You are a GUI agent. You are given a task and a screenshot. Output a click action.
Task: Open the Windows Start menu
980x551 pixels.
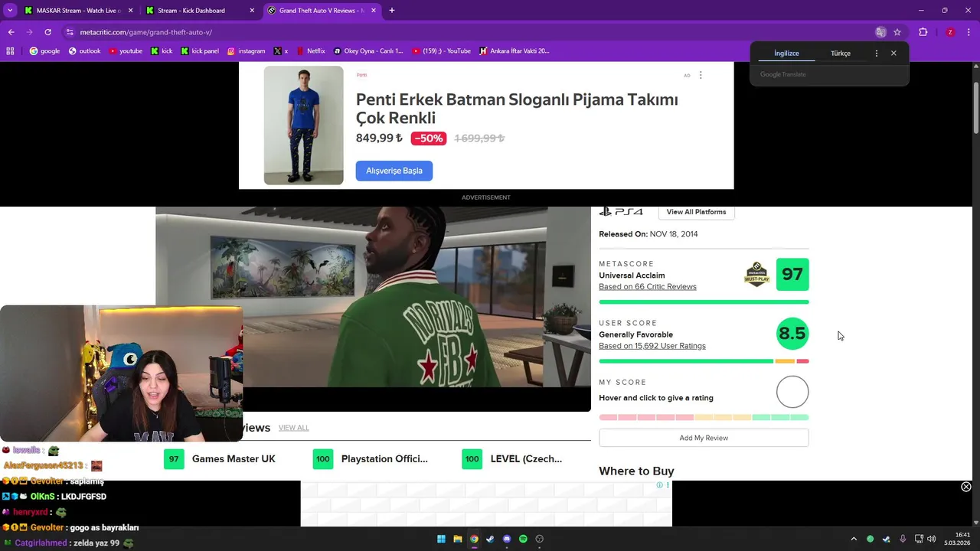441,540
